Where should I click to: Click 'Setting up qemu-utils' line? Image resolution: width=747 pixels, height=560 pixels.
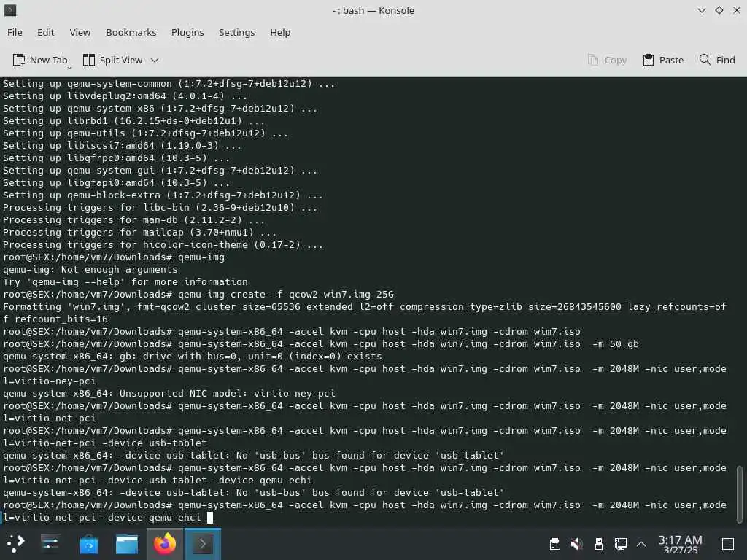145,133
